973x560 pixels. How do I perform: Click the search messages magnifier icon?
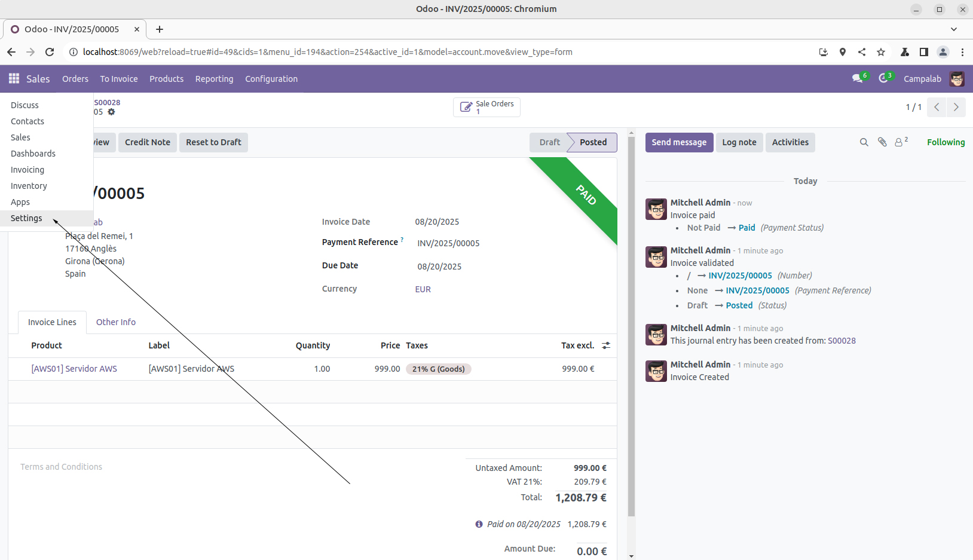(x=864, y=142)
